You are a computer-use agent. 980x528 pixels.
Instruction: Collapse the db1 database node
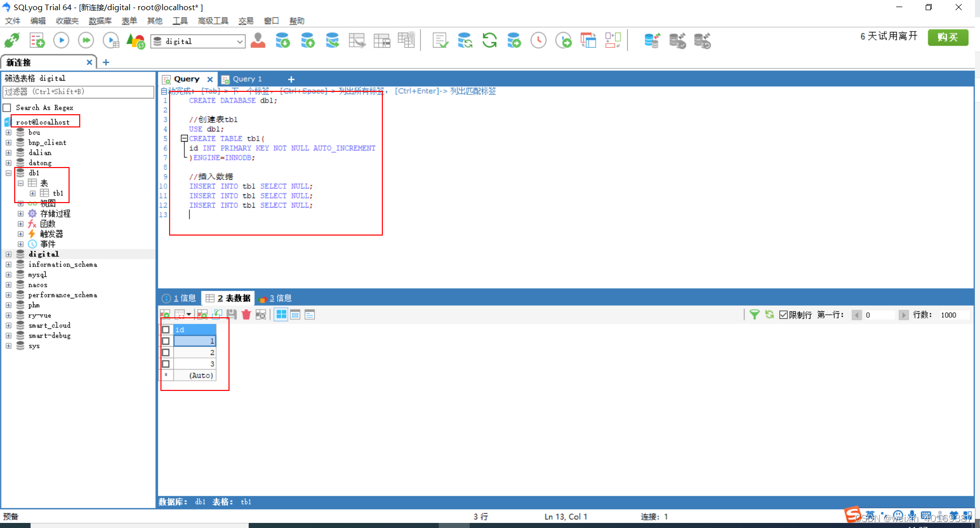tap(9, 173)
